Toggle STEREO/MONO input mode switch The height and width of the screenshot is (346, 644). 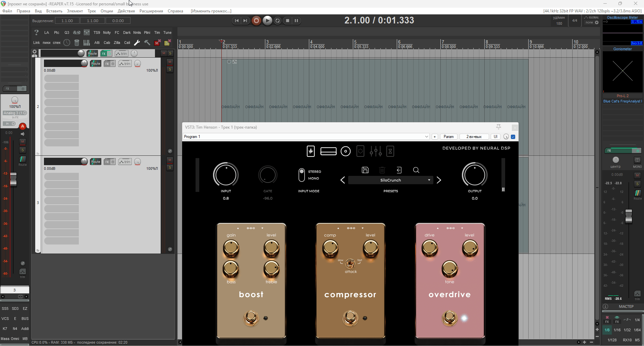[302, 175]
